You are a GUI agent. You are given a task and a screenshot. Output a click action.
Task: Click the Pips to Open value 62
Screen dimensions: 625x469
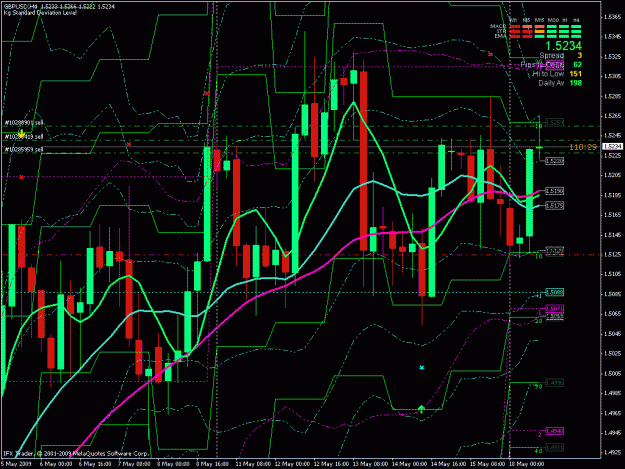(x=577, y=65)
